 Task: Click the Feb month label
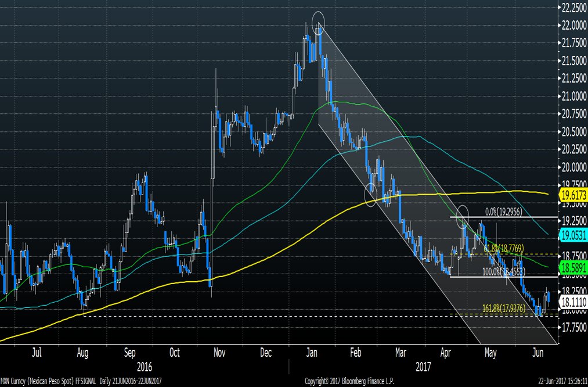[355, 353]
